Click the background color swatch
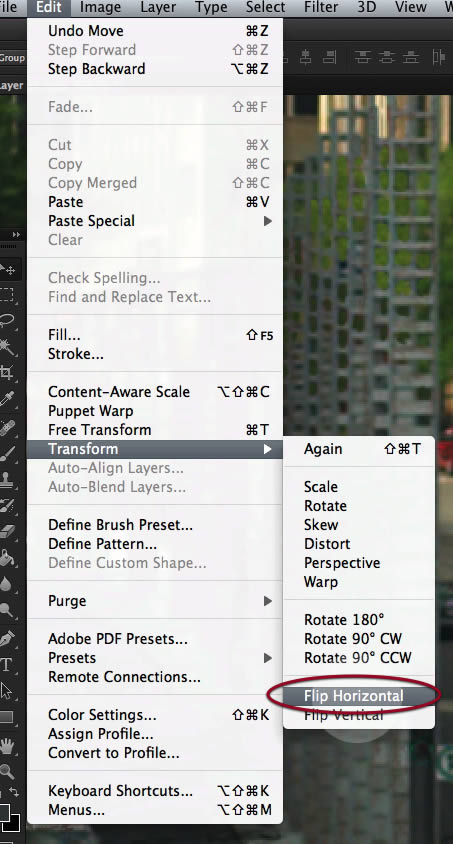453x844 pixels. [13, 821]
